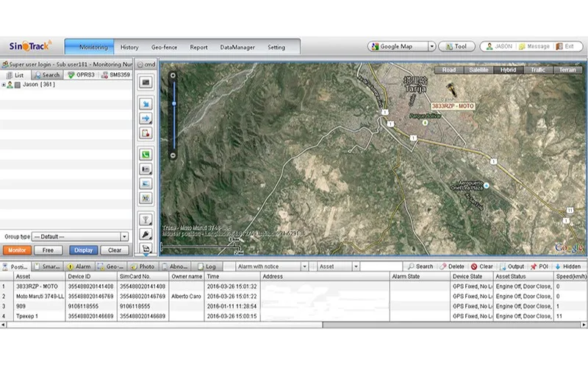The width and height of the screenshot is (588, 368).
Task: Expand the Jason [361] tree node
Action: 4,85
